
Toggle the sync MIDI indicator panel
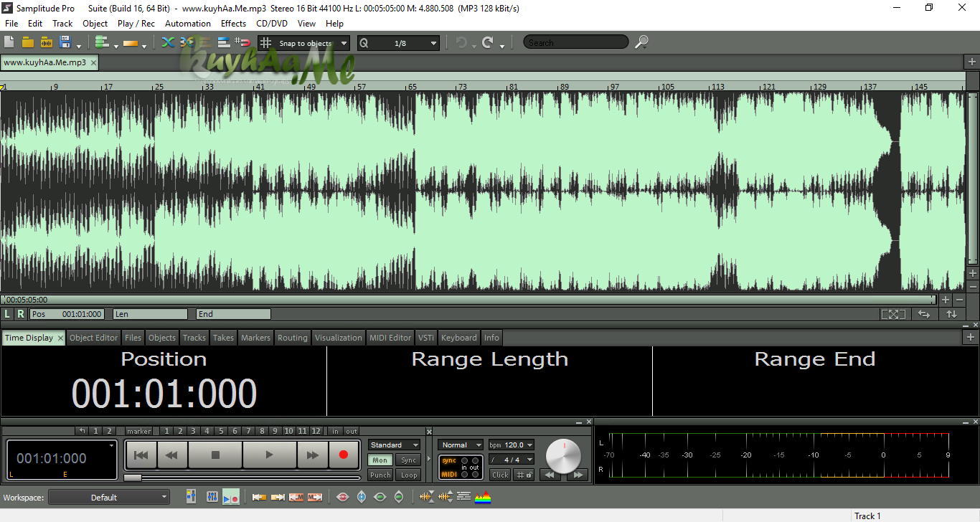pos(461,468)
